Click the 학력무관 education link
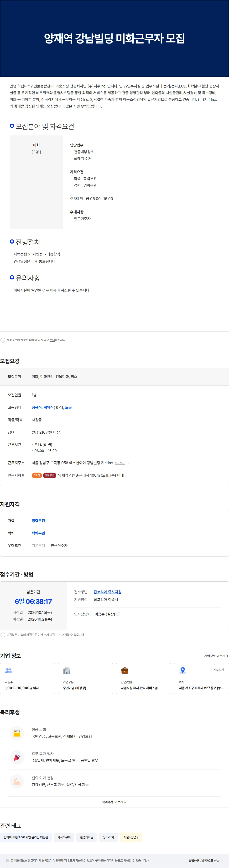This screenshot has width=229, height=868. click(38, 533)
